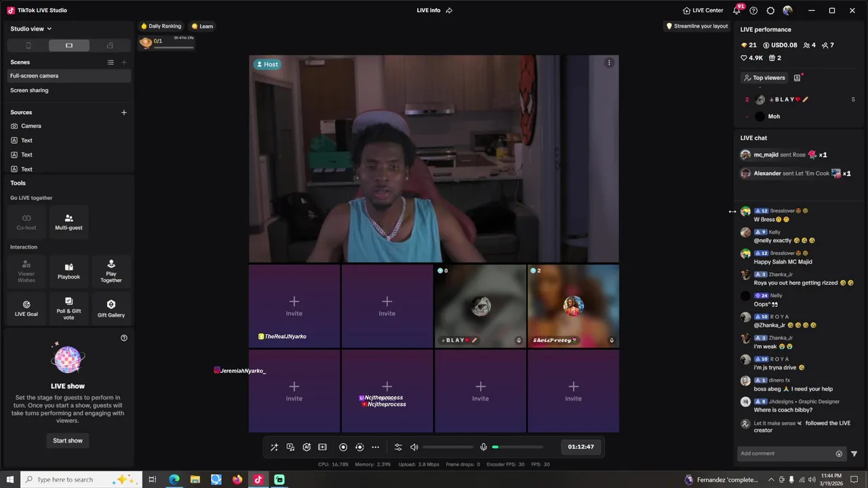Viewport: 868px width, 488px height.
Task: Open the gifter ranking icon beside Top viewers
Action: pos(797,78)
